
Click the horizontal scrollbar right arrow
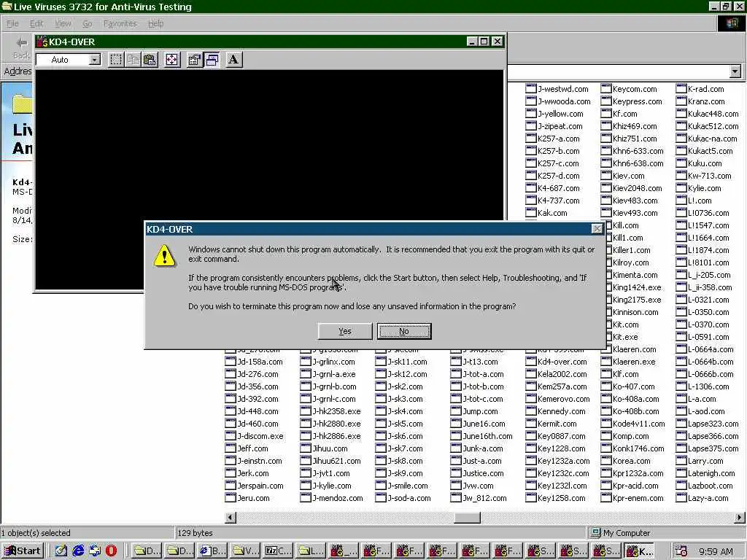coord(740,517)
